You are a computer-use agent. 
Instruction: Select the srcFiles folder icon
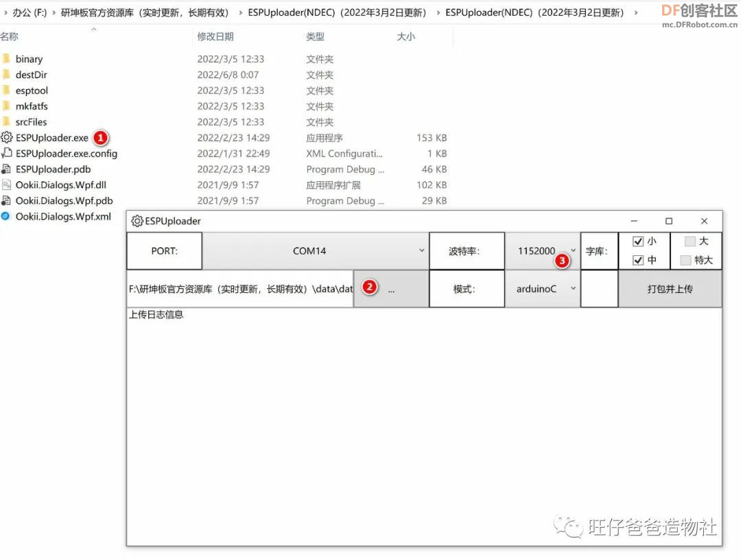[x=6, y=121]
